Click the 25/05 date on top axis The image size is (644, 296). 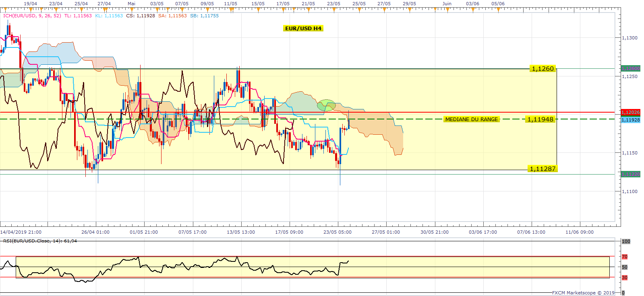point(359,4)
